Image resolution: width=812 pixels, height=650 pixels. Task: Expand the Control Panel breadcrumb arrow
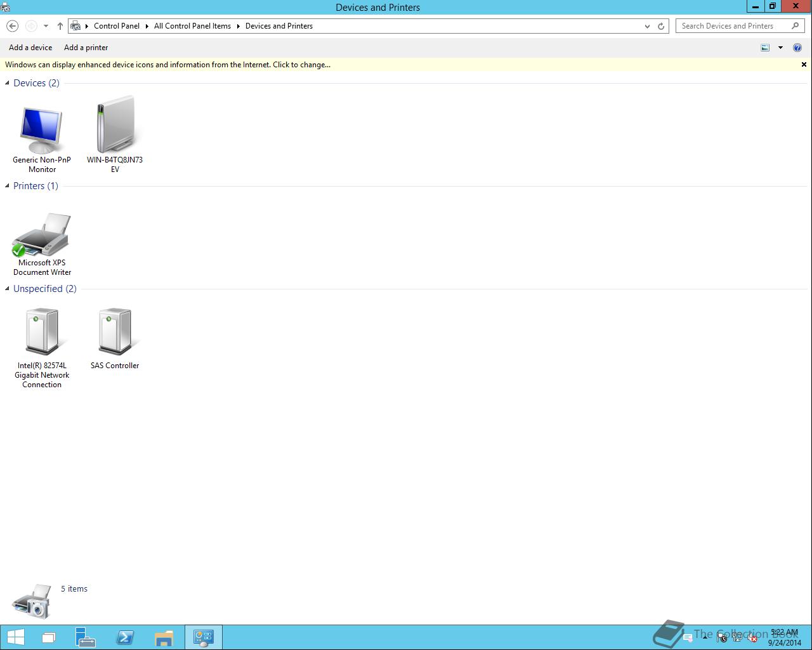(x=147, y=26)
